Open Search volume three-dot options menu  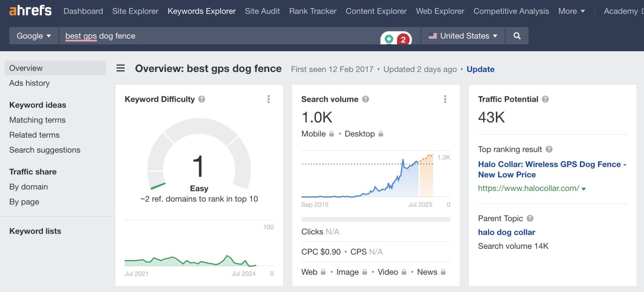(x=445, y=99)
